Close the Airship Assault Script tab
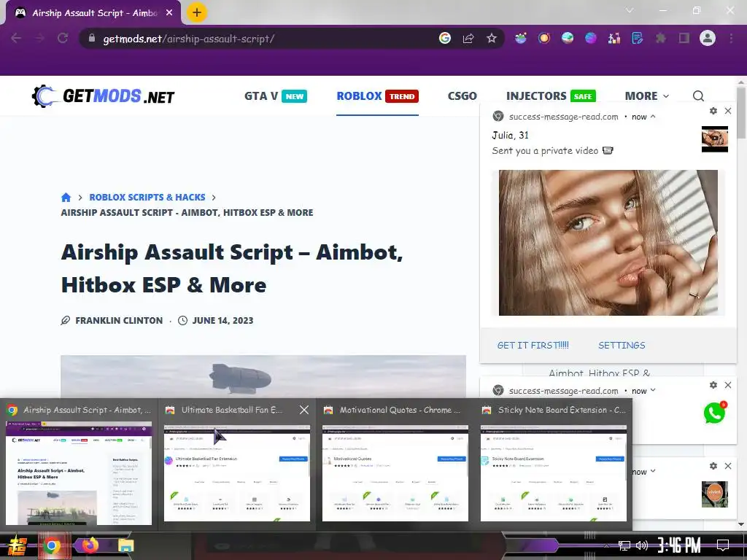Viewport: 747px width, 560px height. tap(169, 13)
